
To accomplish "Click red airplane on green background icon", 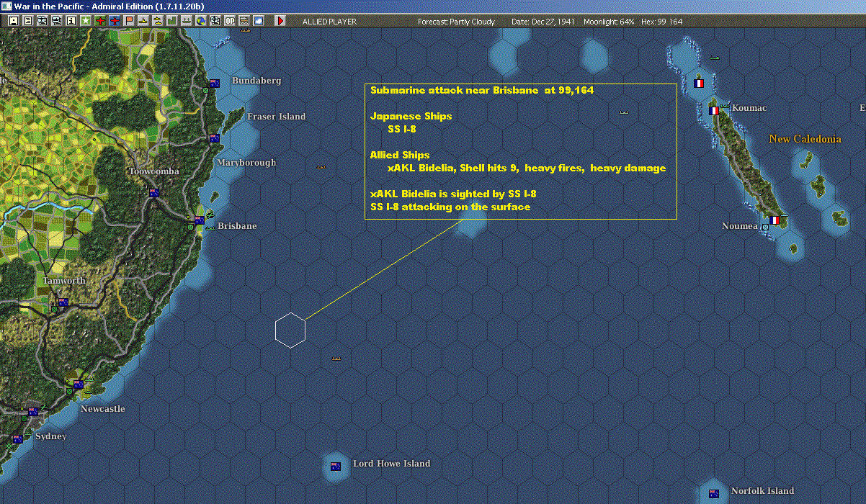I will (100, 21).
